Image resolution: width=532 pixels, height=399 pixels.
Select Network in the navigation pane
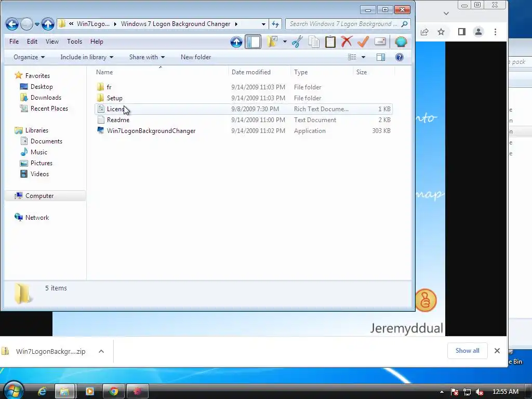(37, 218)
